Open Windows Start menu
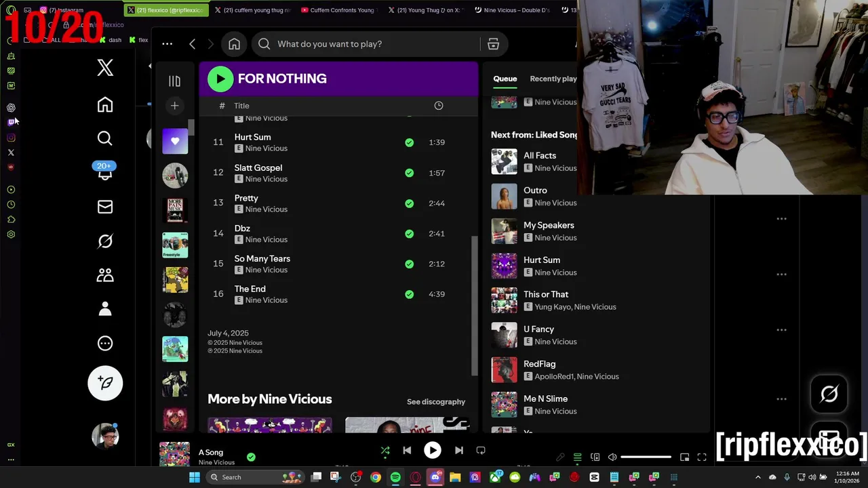 (195, 477)
